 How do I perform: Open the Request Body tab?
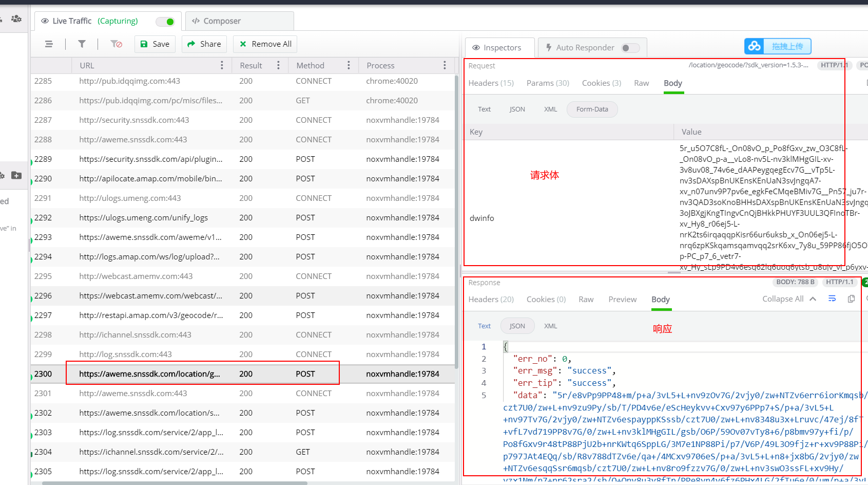click(x=672, y=83)
